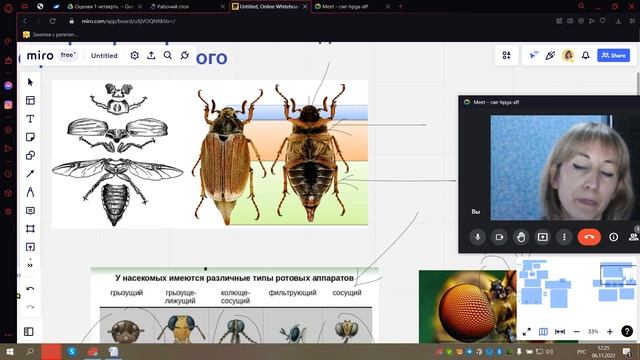Open the user avatar in Miro
640x360 pixels.
point(568,56)
